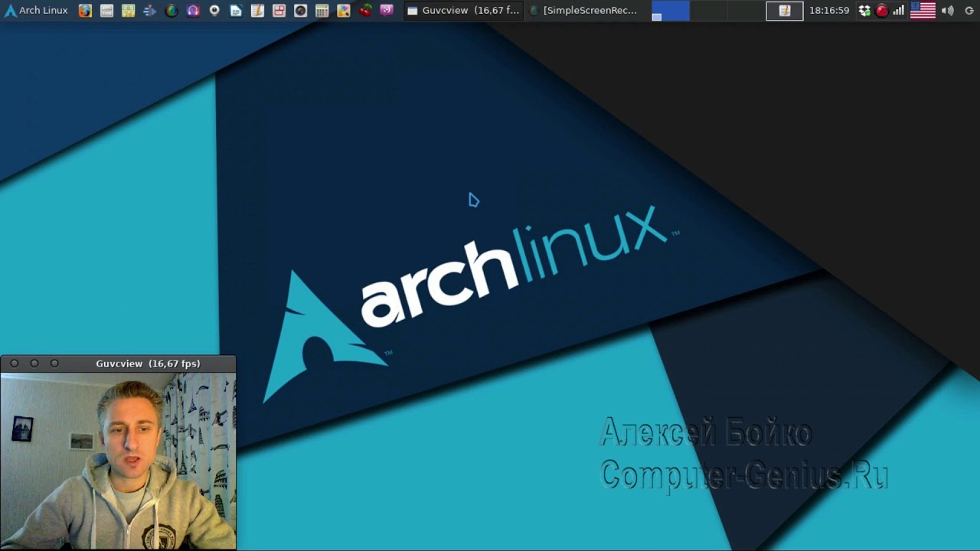This screenshot has width=980, height=551.
Task: Launch the purple headphones music app
Action: coord(193,11)
